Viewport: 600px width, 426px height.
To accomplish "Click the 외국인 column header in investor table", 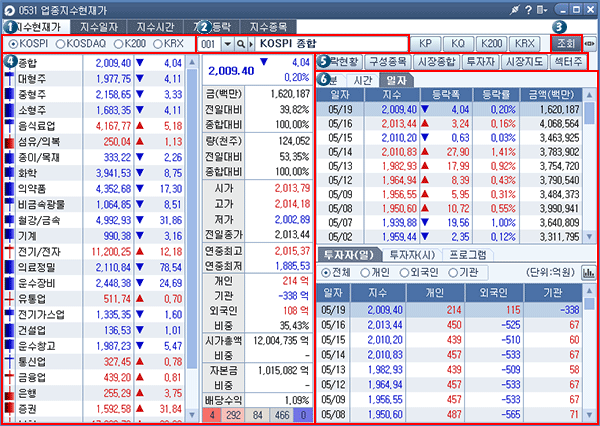I will coord(493,293).
